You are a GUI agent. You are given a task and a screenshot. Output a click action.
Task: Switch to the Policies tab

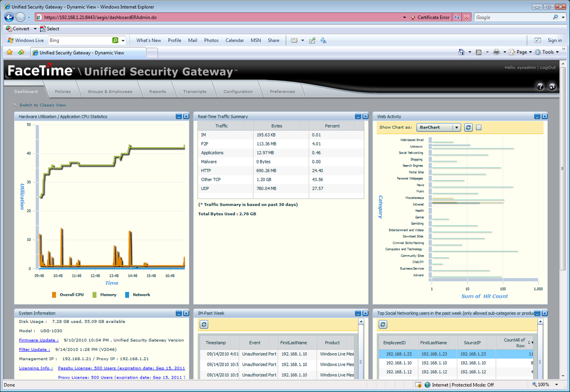63,91
